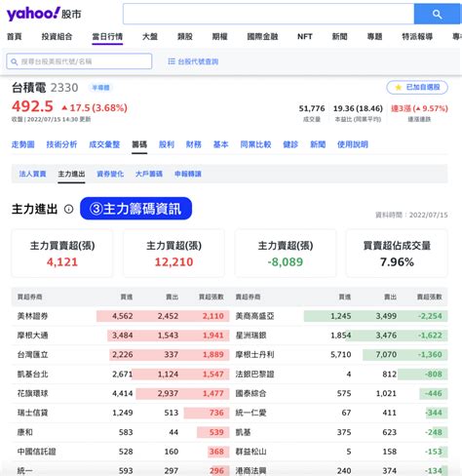Click the 主力賣超 -8,089 card
Image resolution: width=462 pixels, height=476 pixels.
286,254
